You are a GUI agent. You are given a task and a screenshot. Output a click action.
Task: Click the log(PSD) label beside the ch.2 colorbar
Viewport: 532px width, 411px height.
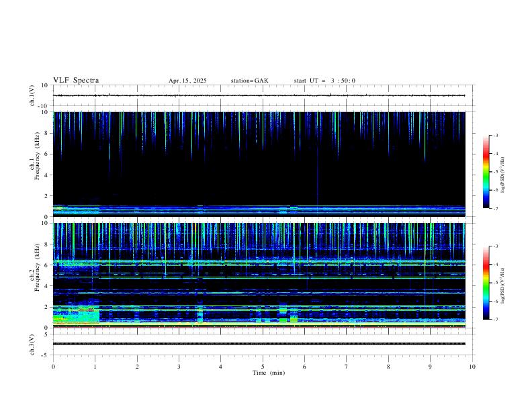click(503, 285)
